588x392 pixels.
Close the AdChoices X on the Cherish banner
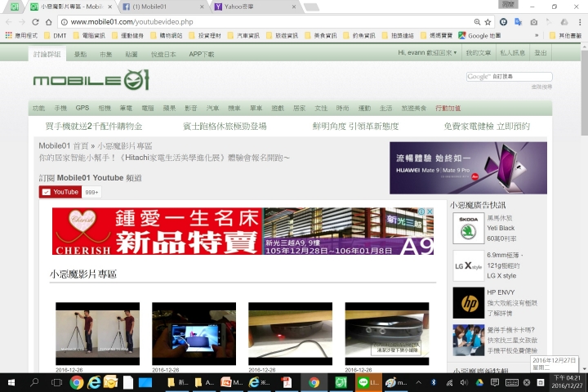tap(430, 212)
